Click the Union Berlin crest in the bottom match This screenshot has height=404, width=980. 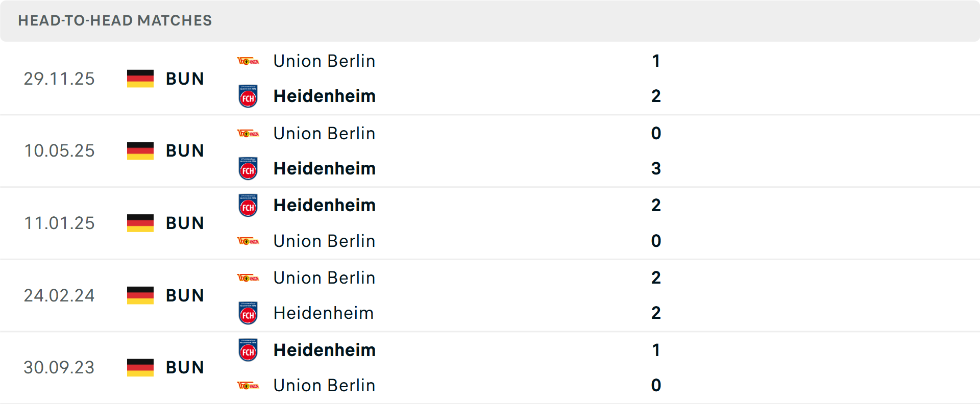point(248,386)
